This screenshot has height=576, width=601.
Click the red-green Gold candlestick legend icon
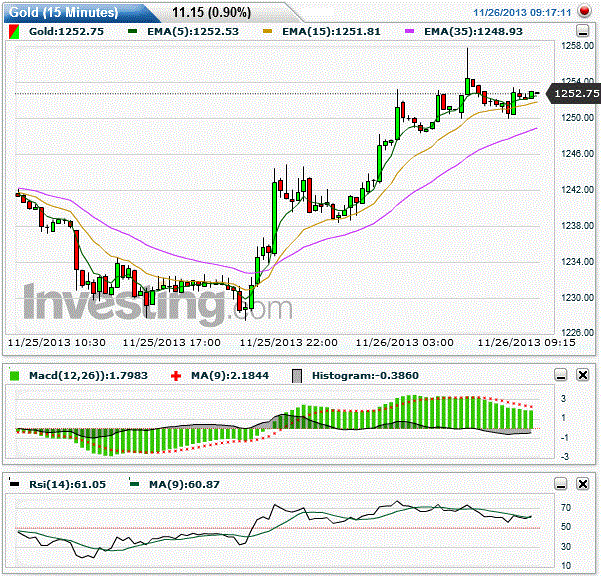pyautogui.click(x=14, y=31)
